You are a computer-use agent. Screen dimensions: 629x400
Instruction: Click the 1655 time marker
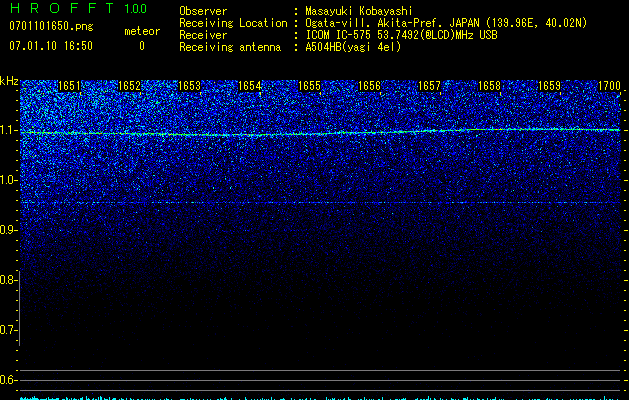309,86
